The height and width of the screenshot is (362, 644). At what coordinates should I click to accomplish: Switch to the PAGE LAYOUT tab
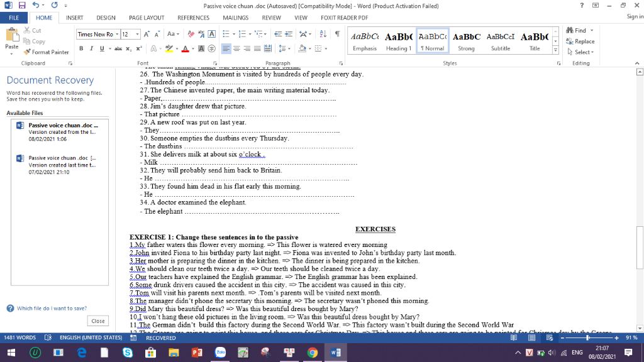[146, 18]
